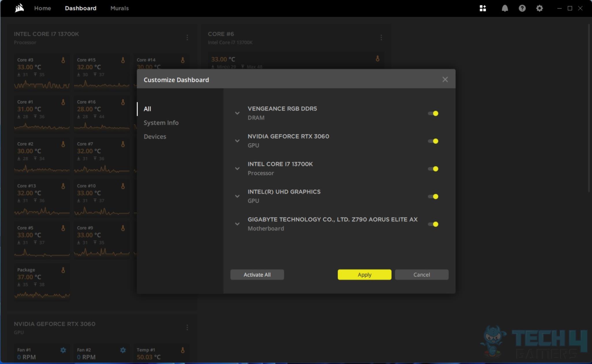Click thermometer icon on Core #3 tile
The width and height of the screenshot is (592, 364).
click(x=63, y=60)
